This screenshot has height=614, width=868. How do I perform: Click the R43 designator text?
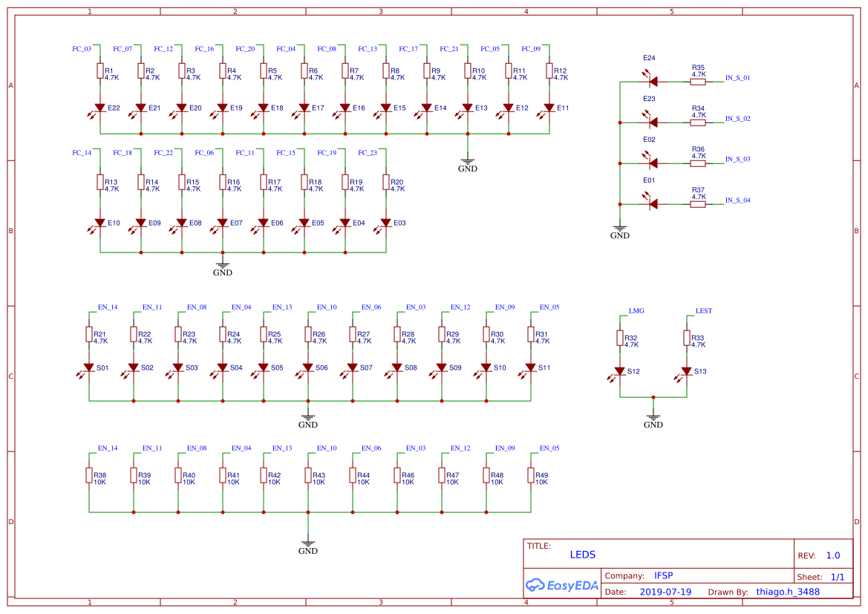coord(319,475)
